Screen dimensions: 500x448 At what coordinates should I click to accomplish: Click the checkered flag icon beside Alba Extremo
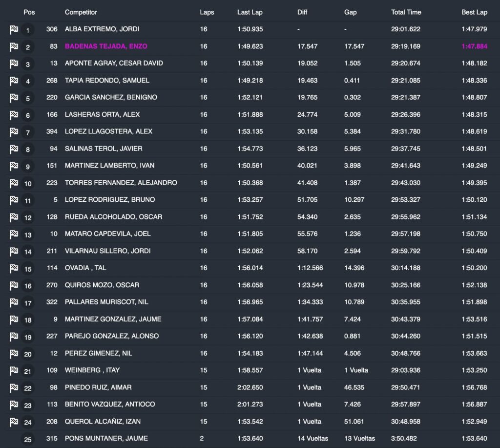(14, 30)
